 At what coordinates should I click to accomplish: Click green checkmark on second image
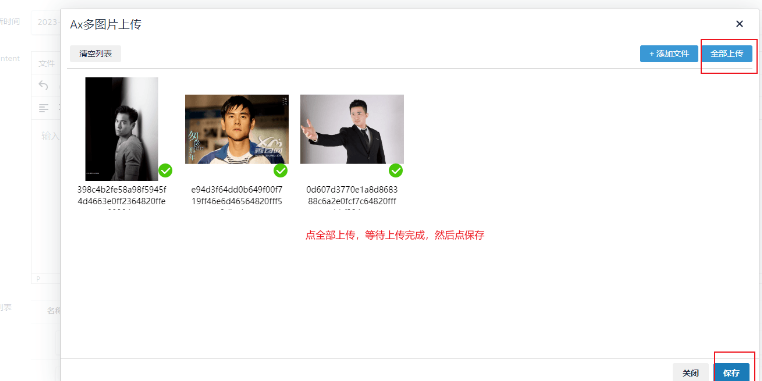pyautogui.click(x=281, y=171)
